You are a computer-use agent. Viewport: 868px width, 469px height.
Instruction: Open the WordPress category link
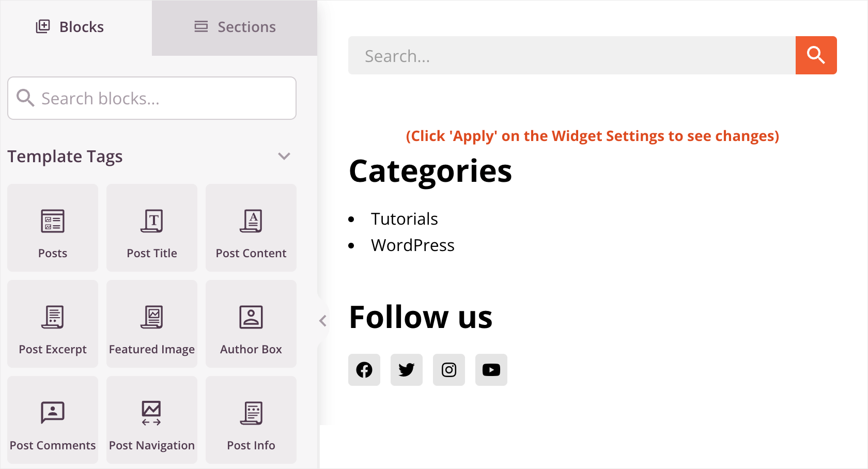click(412, 245)
